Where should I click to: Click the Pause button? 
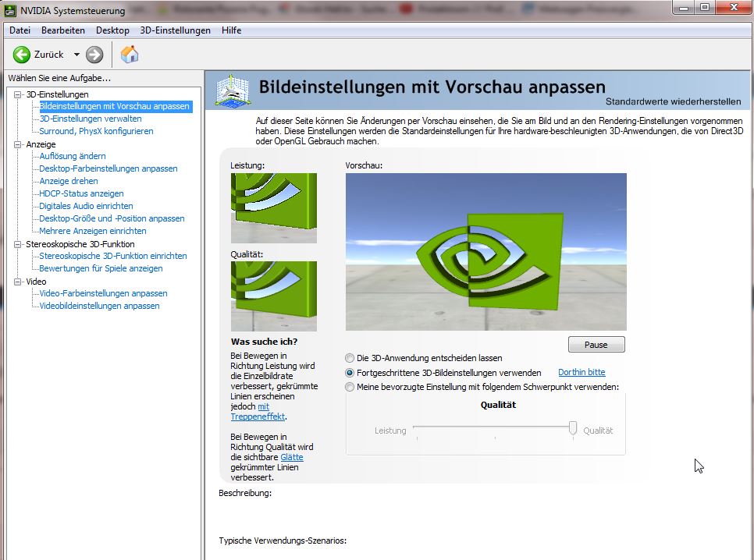pos(596,345)
